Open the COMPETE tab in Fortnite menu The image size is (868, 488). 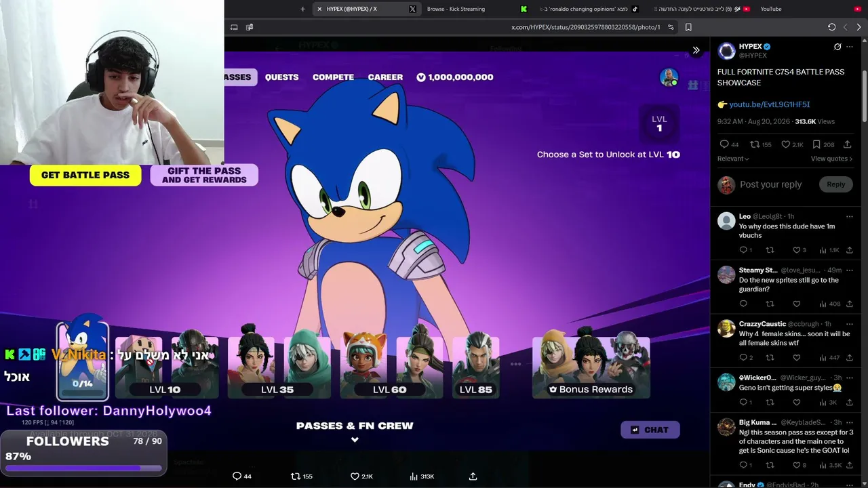pyautogui.click(x=333, y=77)
